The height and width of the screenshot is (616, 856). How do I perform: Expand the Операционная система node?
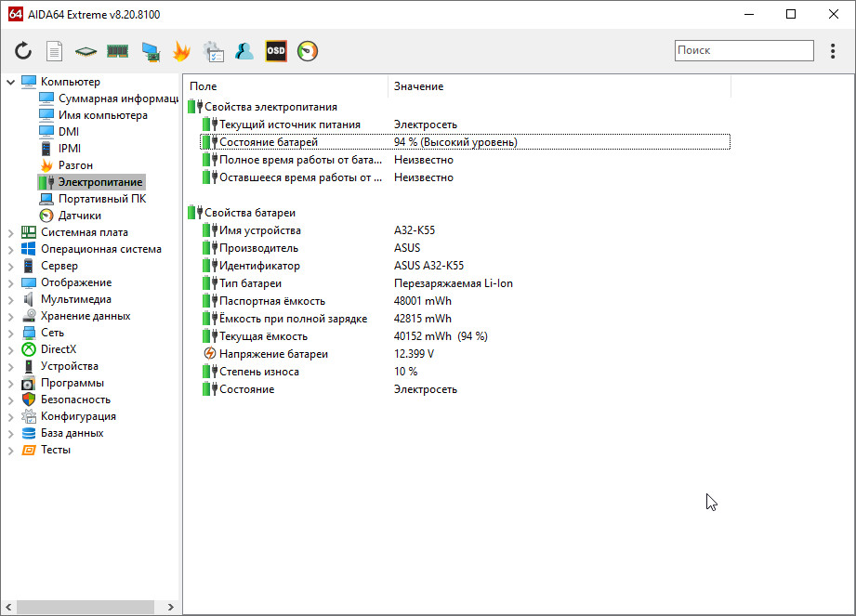10,249
